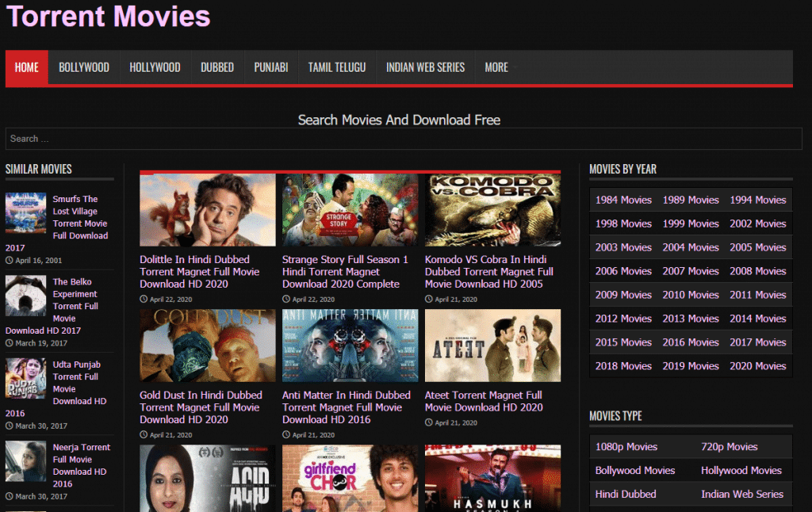Browse 2009 Movies

point(623,295)
